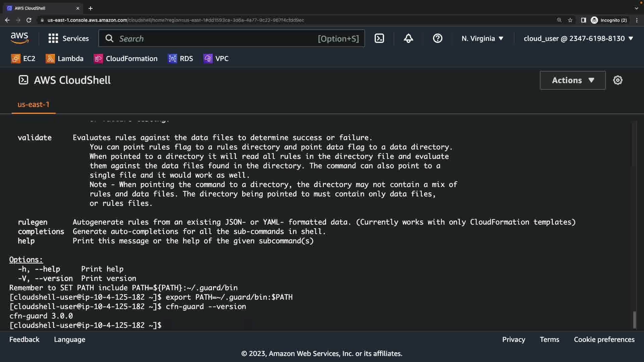Screen dimensions: 644x362
Task: Open the EC2 shortcut
Action: pos(23,59)
